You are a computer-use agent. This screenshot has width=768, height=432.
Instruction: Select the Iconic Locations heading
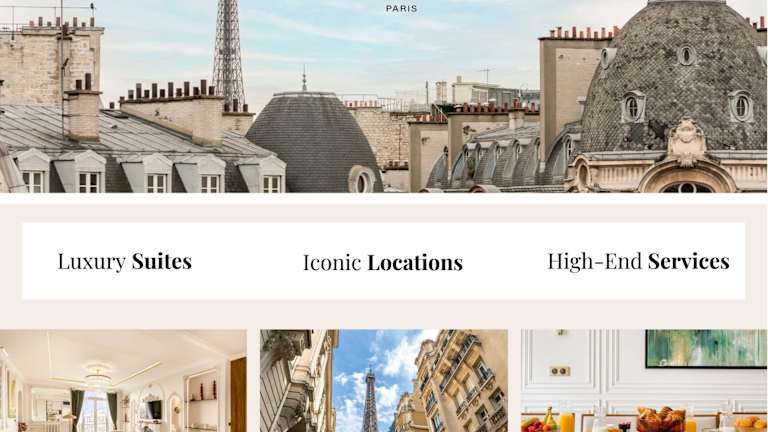click(x=383, y=263)
